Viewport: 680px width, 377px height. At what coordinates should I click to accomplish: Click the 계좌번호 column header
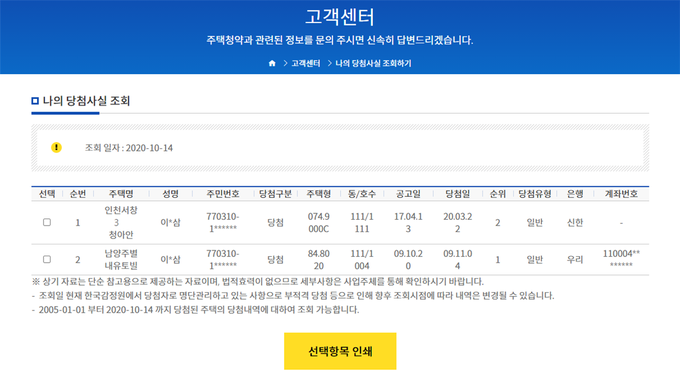pyautogui.click(x=621, y=194)
